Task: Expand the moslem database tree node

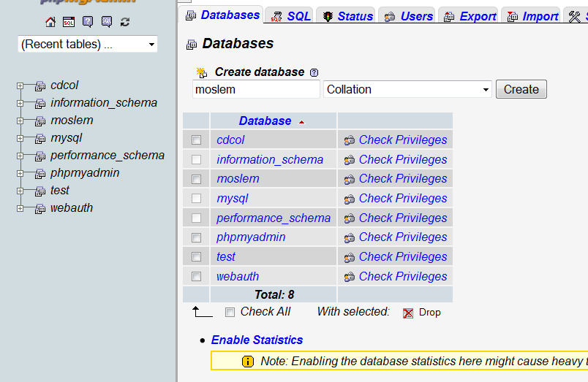Action: coord(20,121)
